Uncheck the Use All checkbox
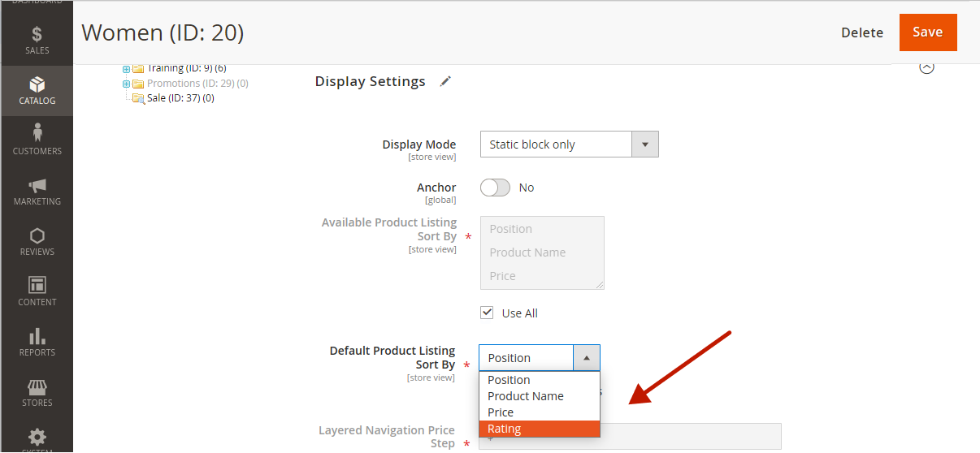The image size is (980, 453). (487, 313)
